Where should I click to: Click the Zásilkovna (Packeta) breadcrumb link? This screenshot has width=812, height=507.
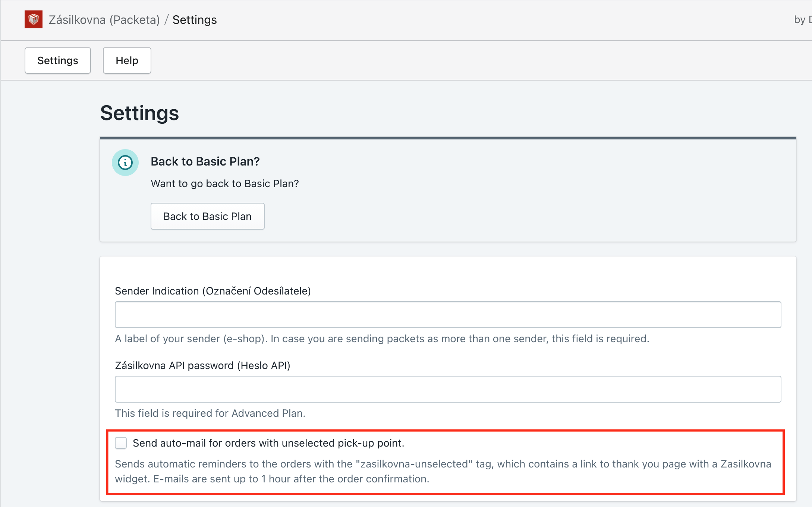(x=104, y=20)
